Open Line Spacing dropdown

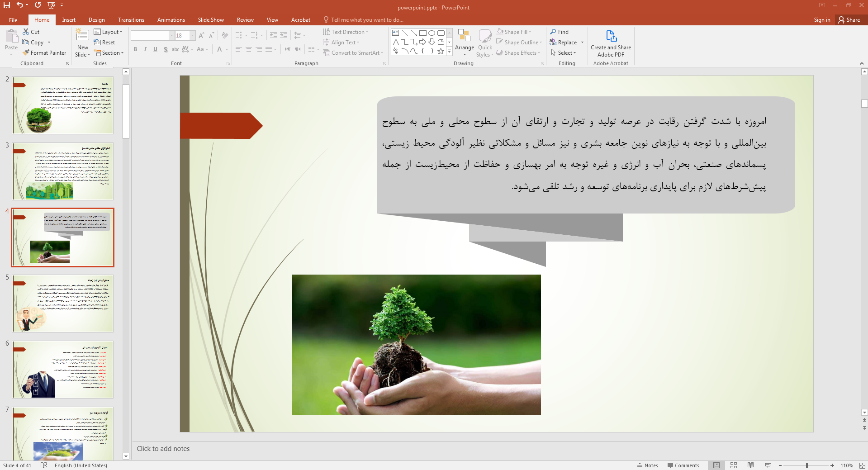point(300,35)
